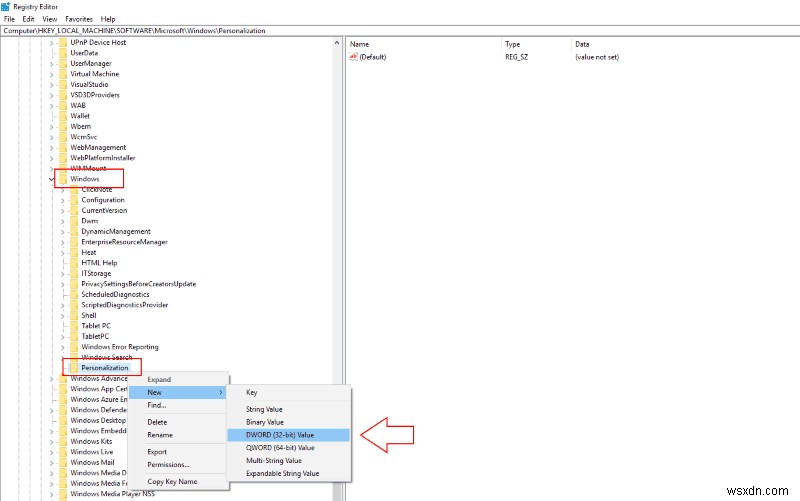Select the ScriptedDiagnosticsProvider subkey
This screenshot has width=800, height=501.
[x=124, y=305]
